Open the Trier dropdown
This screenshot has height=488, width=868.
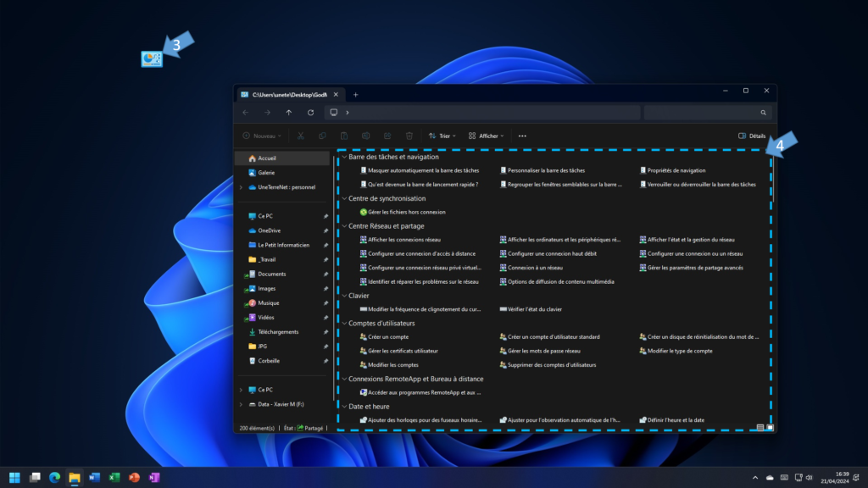[443, 136]
